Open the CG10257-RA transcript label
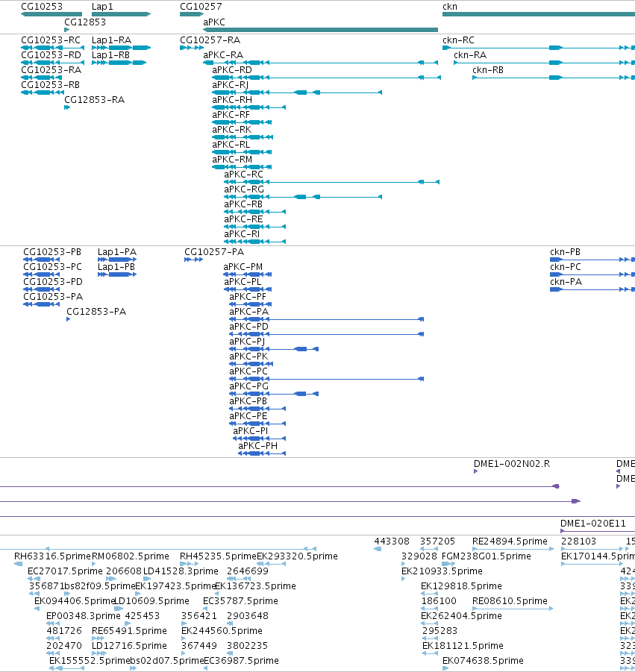635x672 pixels. [x=210, y=40]
